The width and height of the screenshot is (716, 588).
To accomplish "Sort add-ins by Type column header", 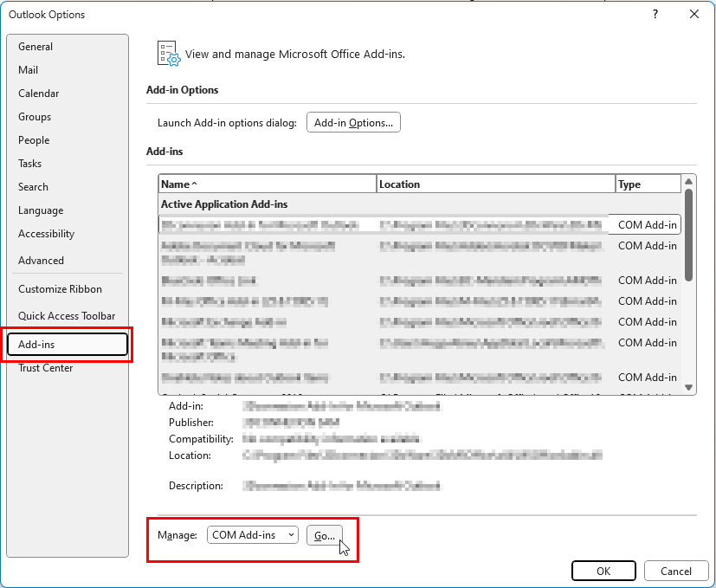I will 647,184.
